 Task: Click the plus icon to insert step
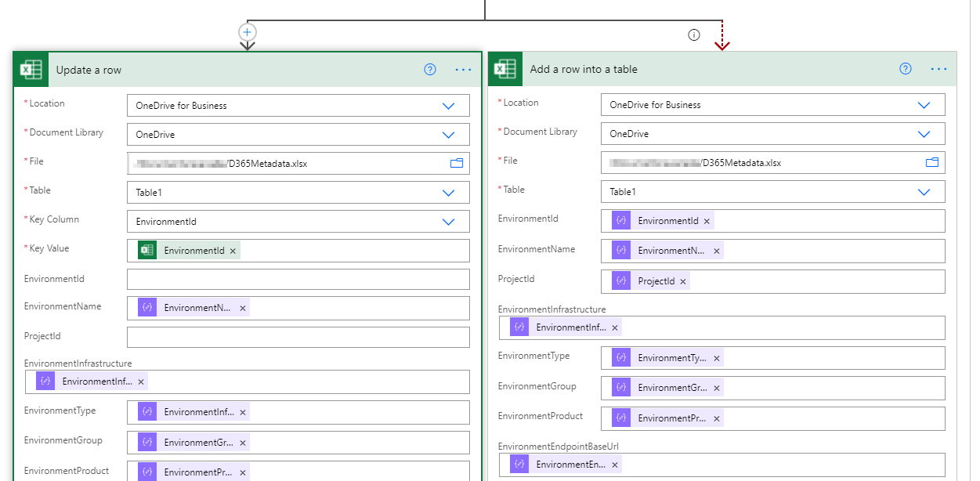coord(248,32)
